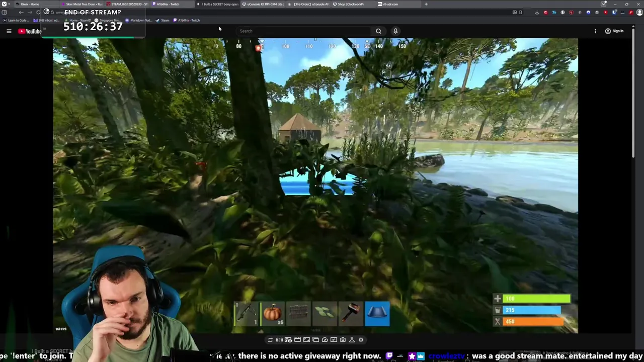Open gear settings in player control bar
This screenshot has width=644, height=362.
click(x=361, y=340)
